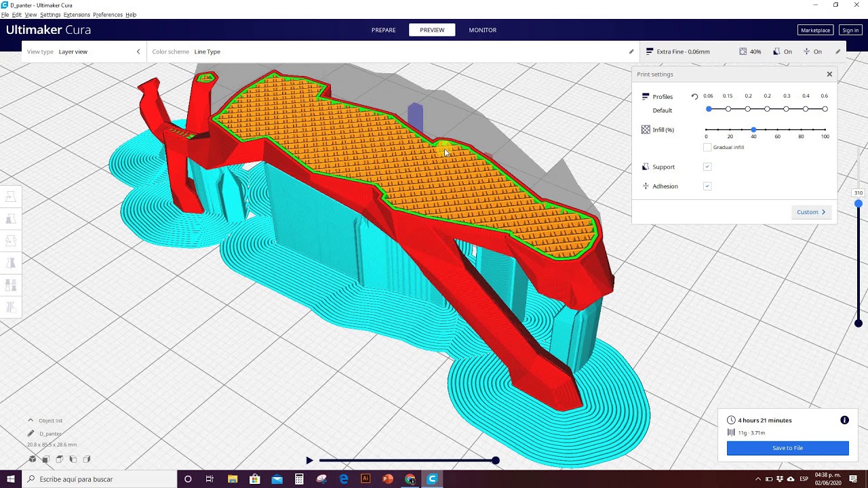Open the Extensions menu
Image resolution: width=868 pixels, height=488 pixels.
[x=77, y=15]
